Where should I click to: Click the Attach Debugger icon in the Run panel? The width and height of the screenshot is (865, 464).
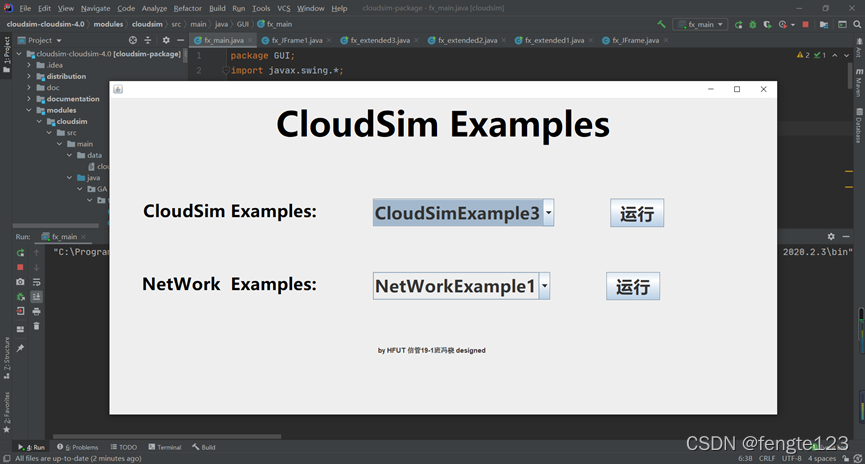click(20, 297)
